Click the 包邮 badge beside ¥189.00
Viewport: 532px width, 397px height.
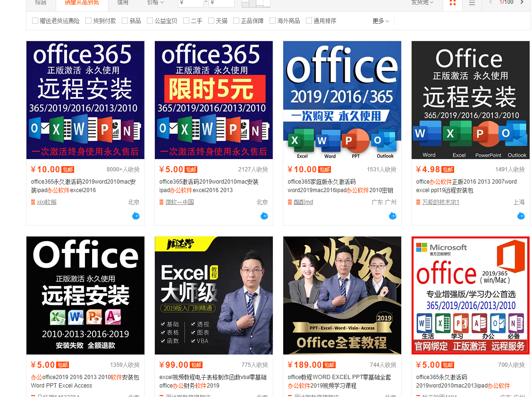pyautogui.click(x=329, y=365)
